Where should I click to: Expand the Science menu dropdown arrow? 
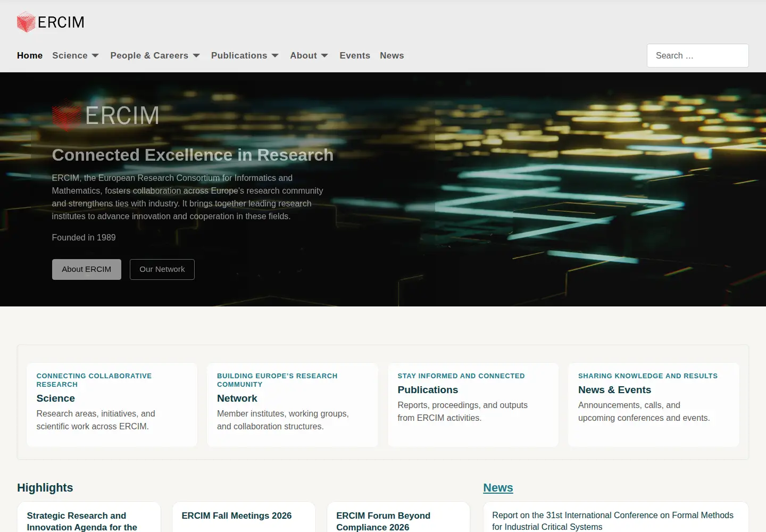(x=95, y=55)
